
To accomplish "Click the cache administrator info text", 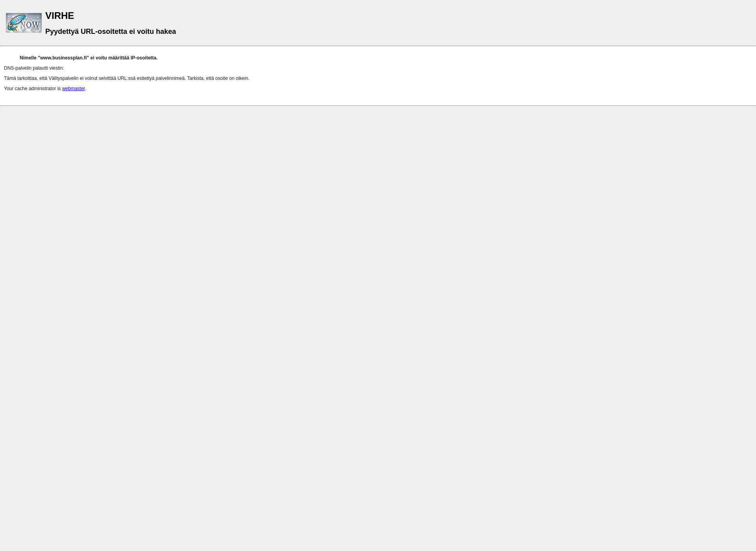I will point(44,89).
